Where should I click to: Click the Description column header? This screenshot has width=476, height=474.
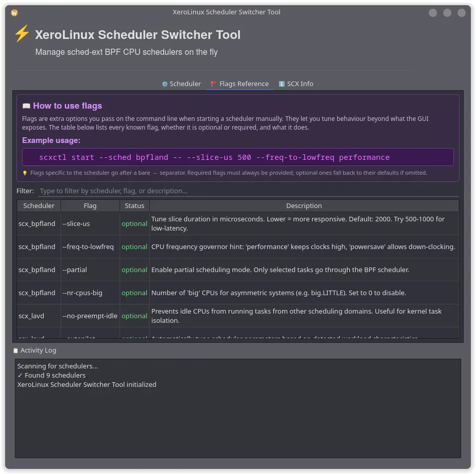click(304, 205)
